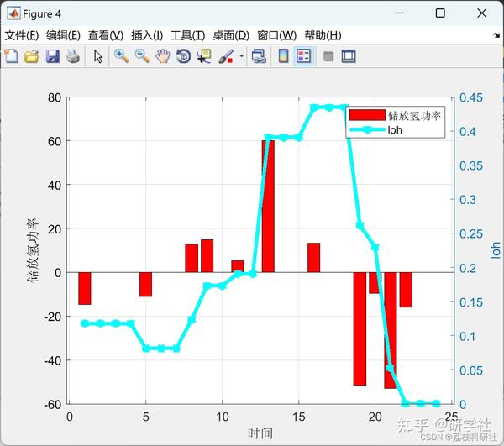
Task: Click the -60 left axis tick label
Action: tap(53, 404)
